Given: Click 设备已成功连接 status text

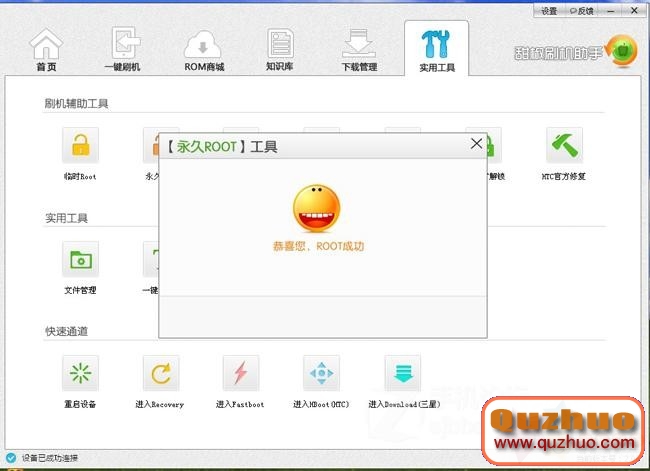Looking at the screenshot, I should [50, 458].
